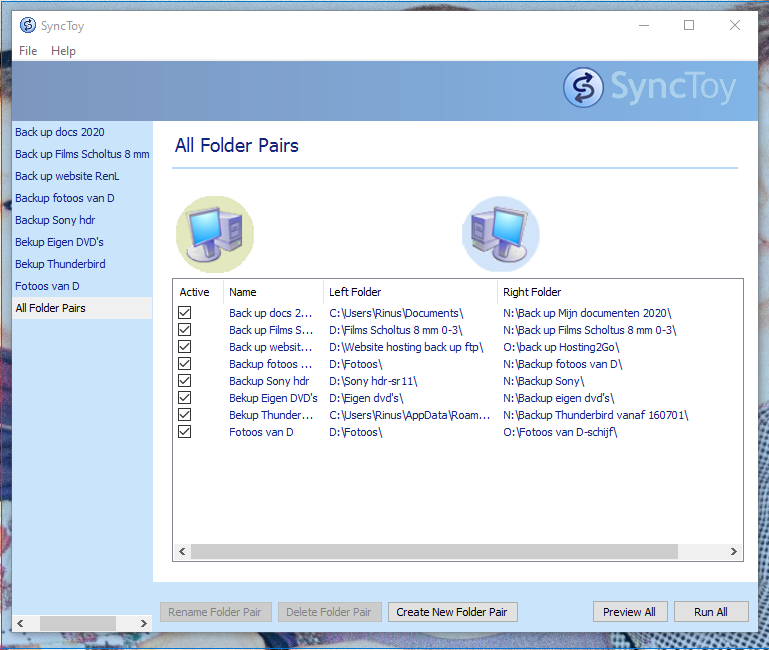Click the name "Bekup Thunder..." in list
Viewport: 769px width, 650px height.
tap(271, 415)
